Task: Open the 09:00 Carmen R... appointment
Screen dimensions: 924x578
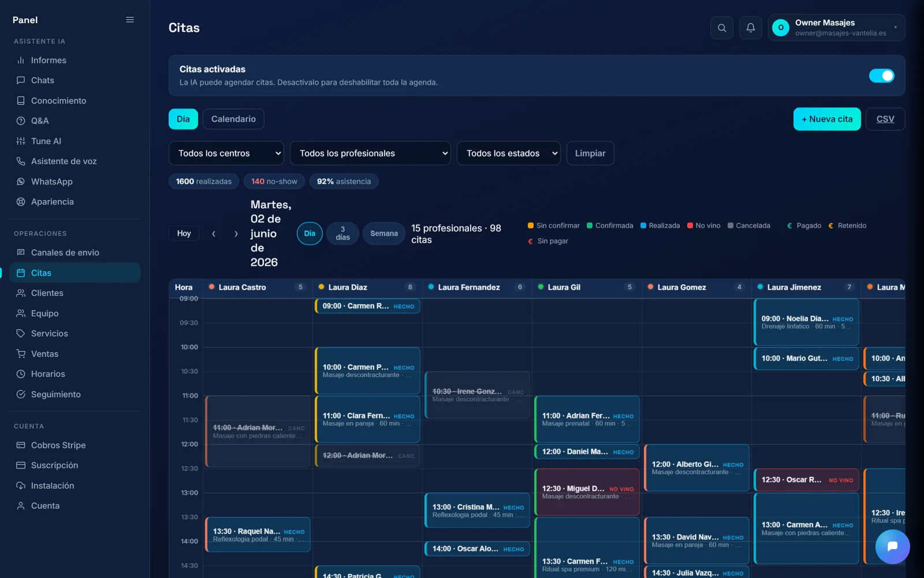Action: (367, 306)
